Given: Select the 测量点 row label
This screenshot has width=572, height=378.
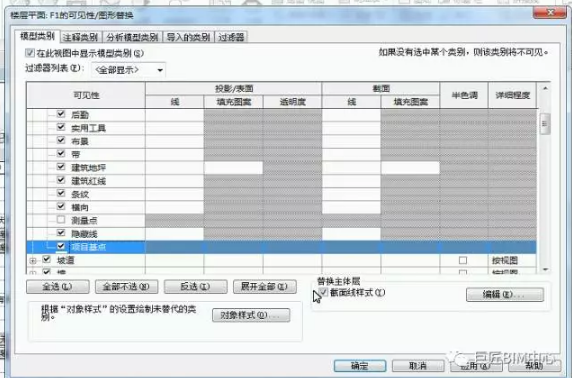Looking at the screenshot, I should (84, 220).
